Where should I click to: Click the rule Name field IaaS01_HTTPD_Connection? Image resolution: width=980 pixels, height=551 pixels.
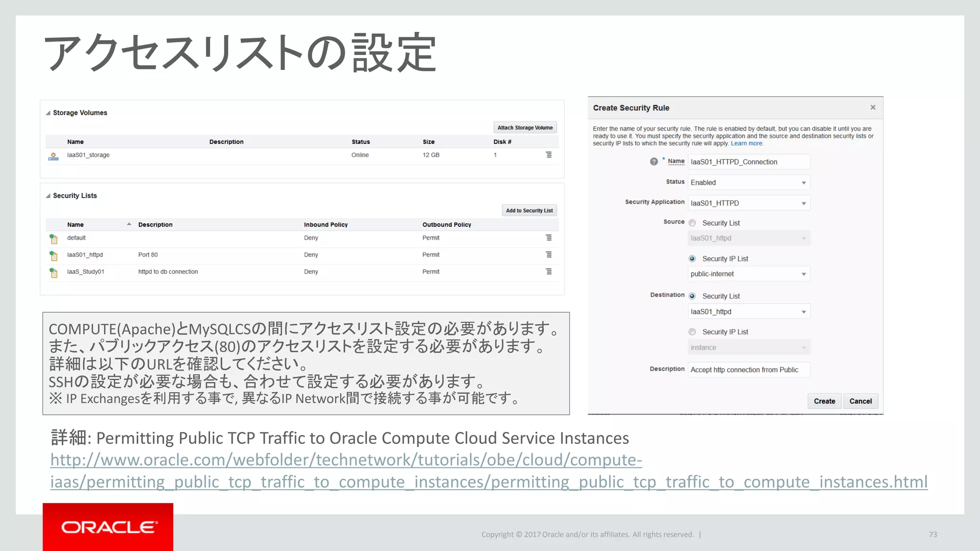(749, 162)
